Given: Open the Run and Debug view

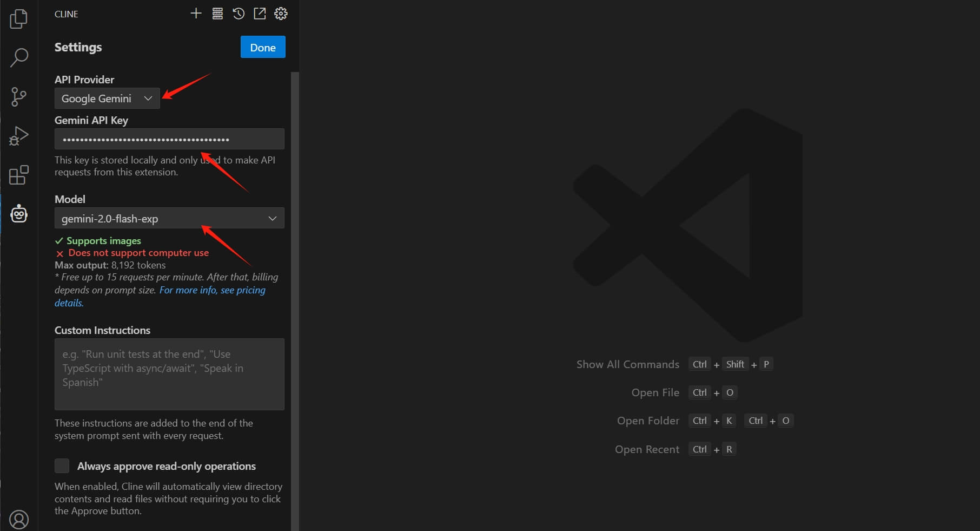Looking at the screenshot, I should tap(19, 136).
